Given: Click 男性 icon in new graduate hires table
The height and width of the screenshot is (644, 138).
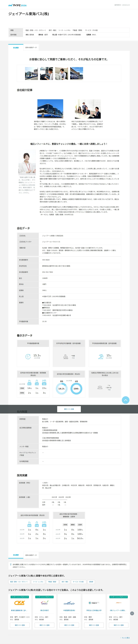Looking at the screenshot, I should pos(29,524).
